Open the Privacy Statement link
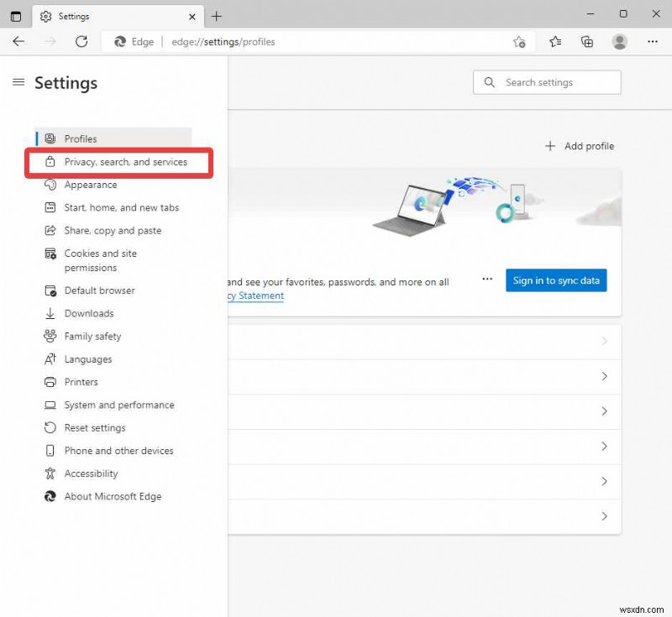672x617 pixels. pyautogui.click(x=256, y=295)
